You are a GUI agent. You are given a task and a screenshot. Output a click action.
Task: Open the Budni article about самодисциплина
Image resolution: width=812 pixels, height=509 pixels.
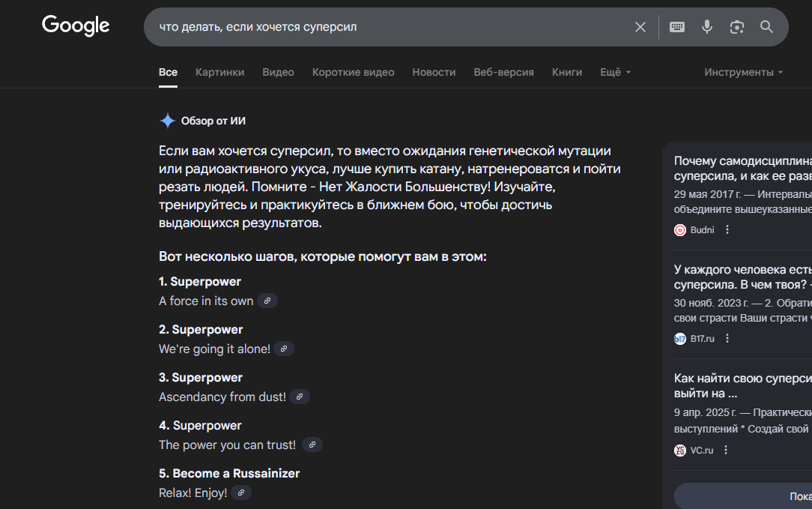click(x=742, y=168)
